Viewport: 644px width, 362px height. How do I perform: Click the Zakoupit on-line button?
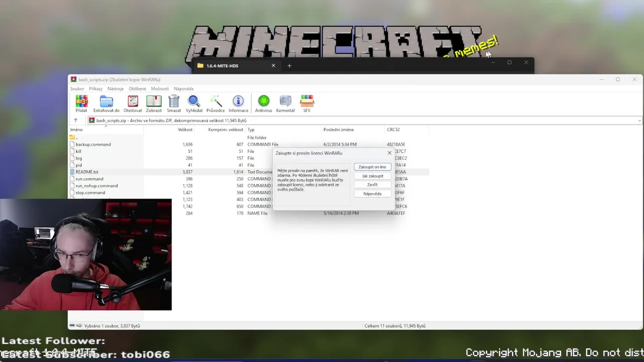coord(372,167)
